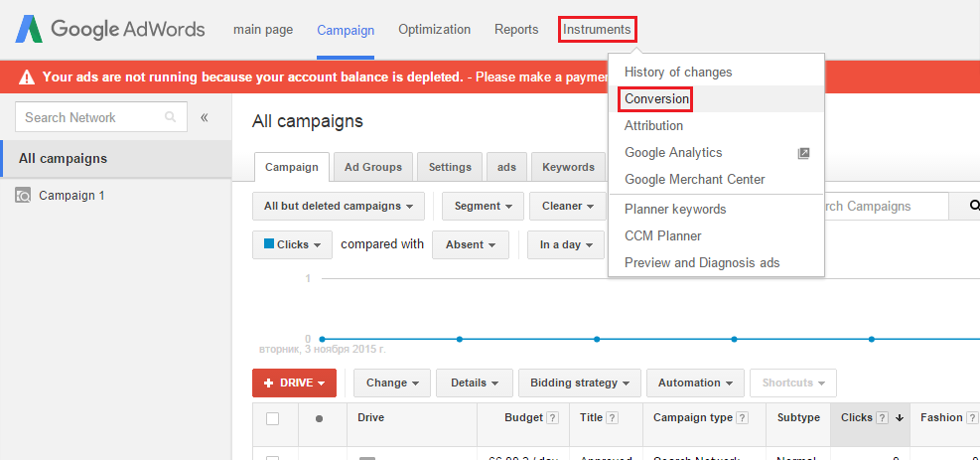
Task: Choose Attribution menu entry
Action: 716,125
